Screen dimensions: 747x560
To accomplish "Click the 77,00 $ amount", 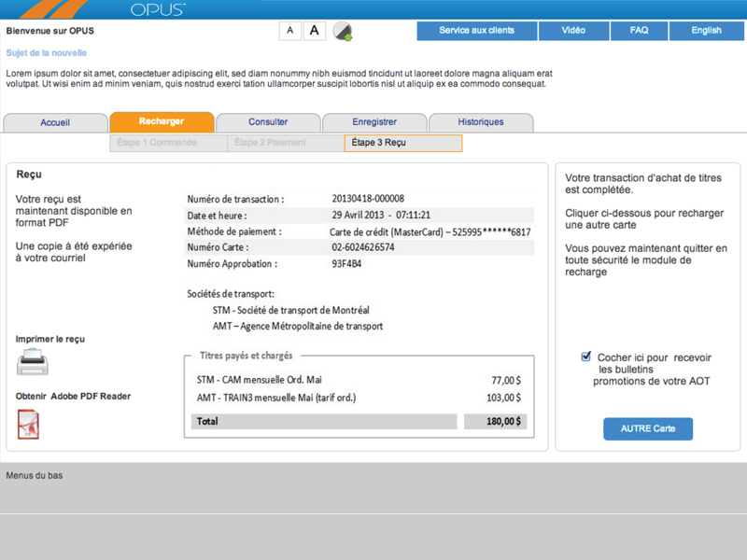I will [506, 380].
